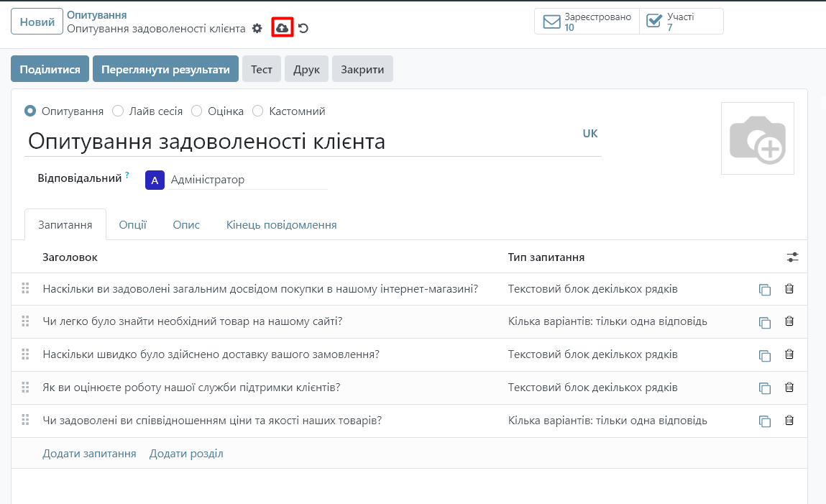The height and width of the screenshot is (504, 826).
Task: Click the survey image upload placeholder
Action: click(x=757, y=138)
